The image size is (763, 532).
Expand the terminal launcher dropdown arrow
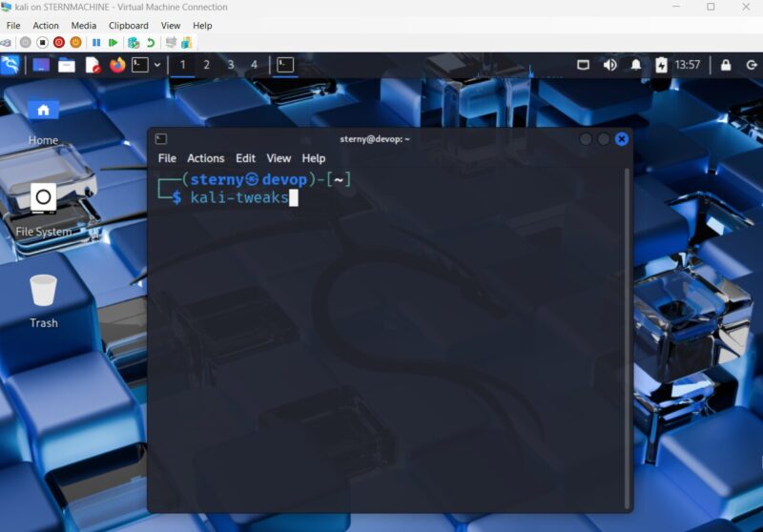point(157,65)
